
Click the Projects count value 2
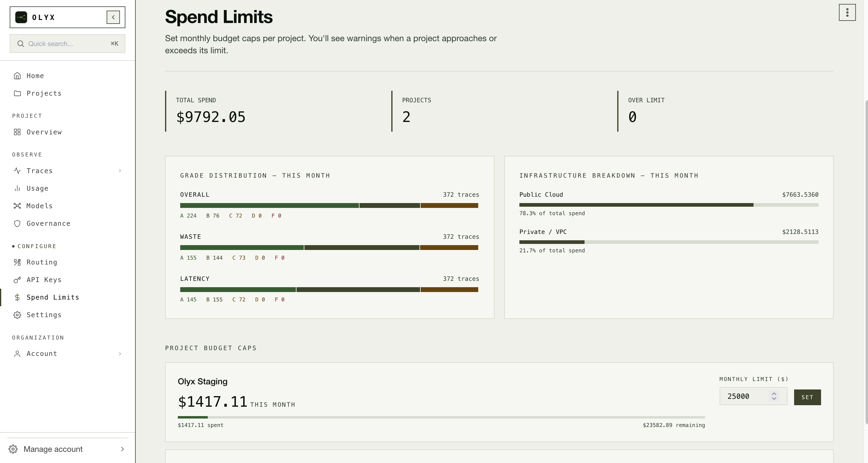click(406, 117)
